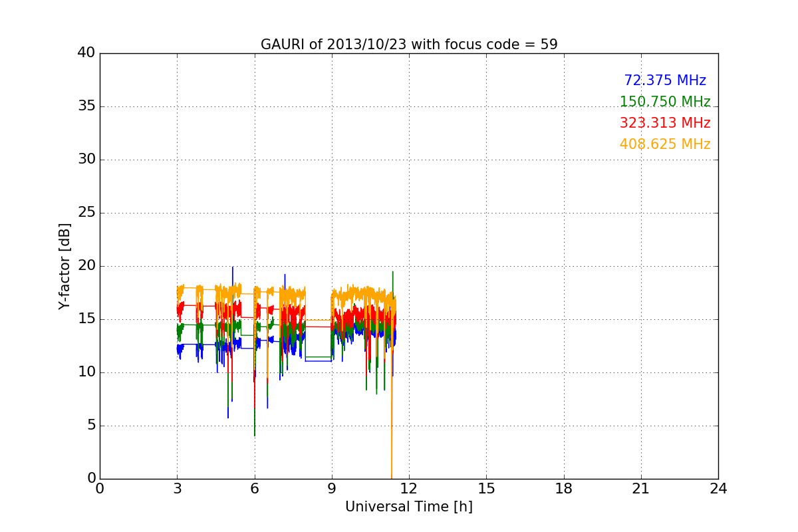Click the x-axis tick label 24
Viewport: 798px width, 532px height.
(x=718, y=489)
